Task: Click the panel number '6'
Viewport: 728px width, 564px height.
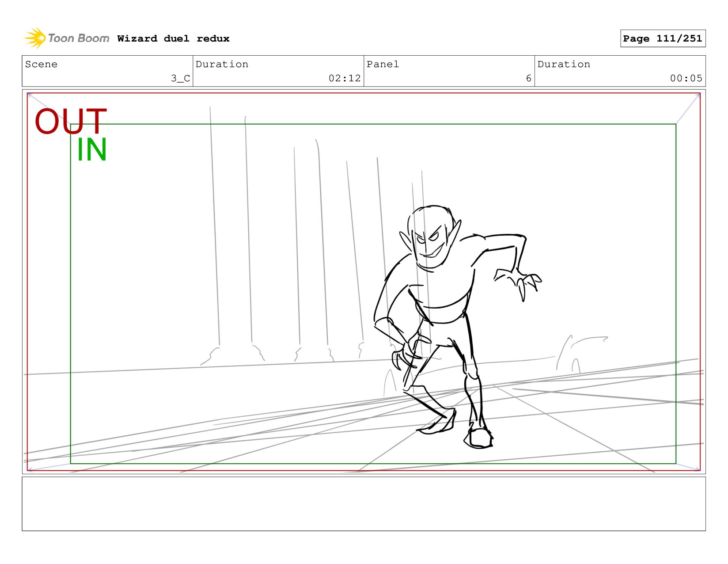Action: 528,78
